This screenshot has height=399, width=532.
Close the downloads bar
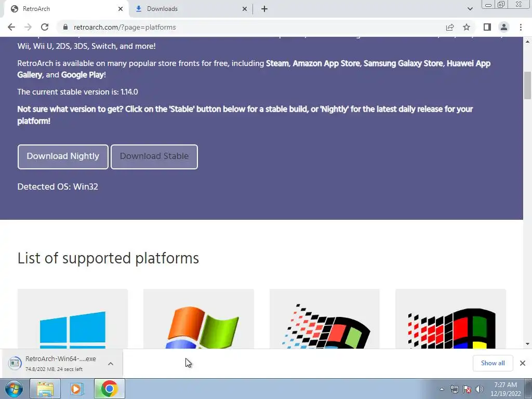pyautogui.click(x=523, y=363)
